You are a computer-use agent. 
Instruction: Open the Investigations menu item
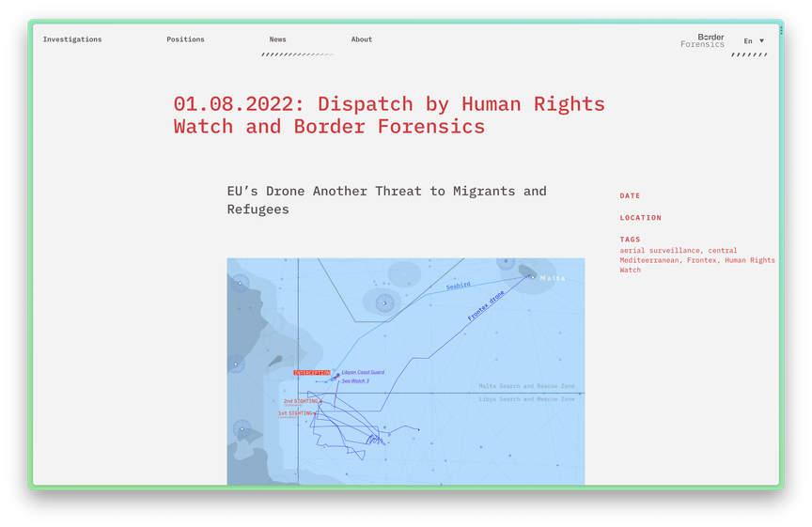[72, 39]
